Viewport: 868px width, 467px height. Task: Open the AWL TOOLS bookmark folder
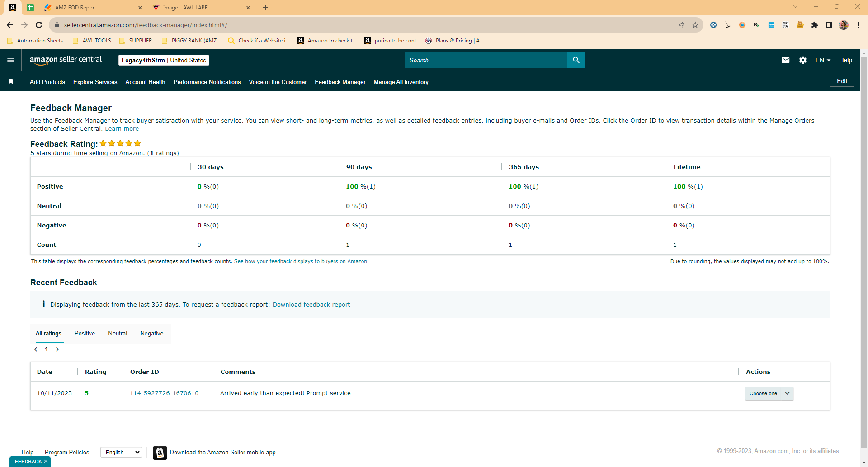coord(92,41)
